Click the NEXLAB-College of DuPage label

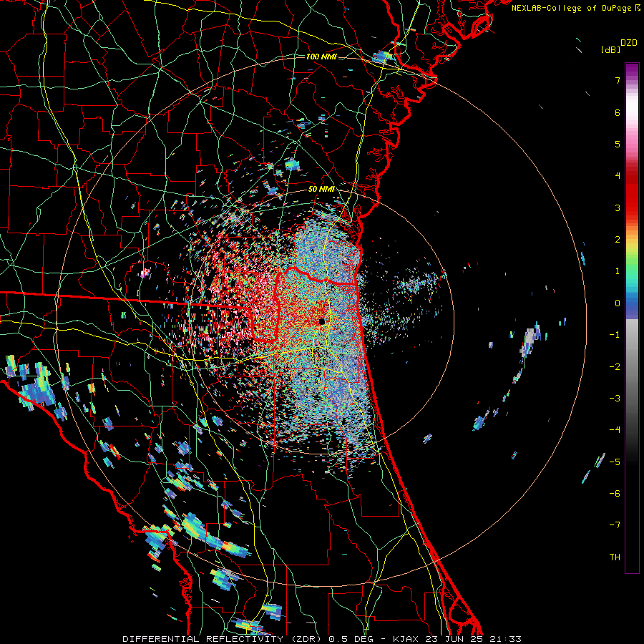(x=572, y=8)
